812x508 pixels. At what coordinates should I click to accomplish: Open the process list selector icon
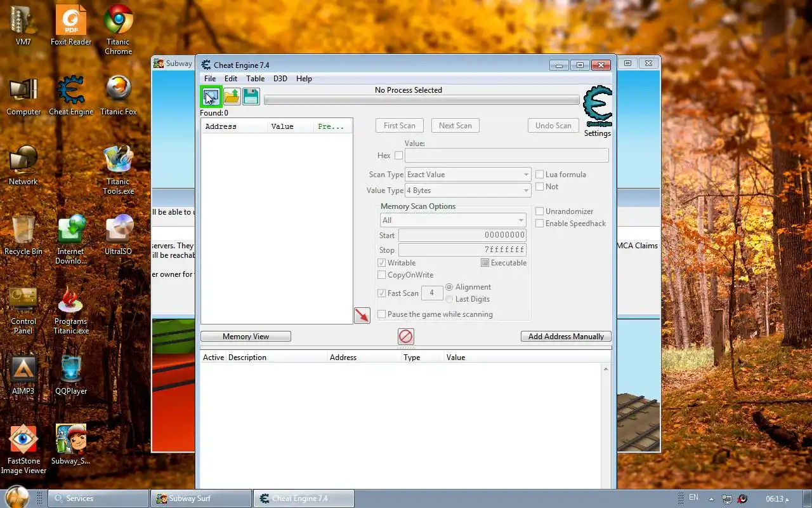tap(211, 97)
